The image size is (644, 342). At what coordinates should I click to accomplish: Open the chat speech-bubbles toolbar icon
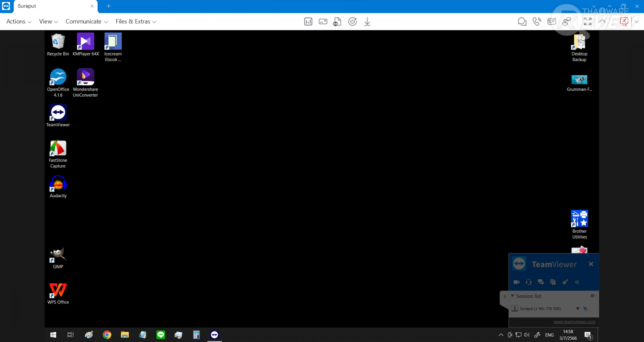coord(522,22)
